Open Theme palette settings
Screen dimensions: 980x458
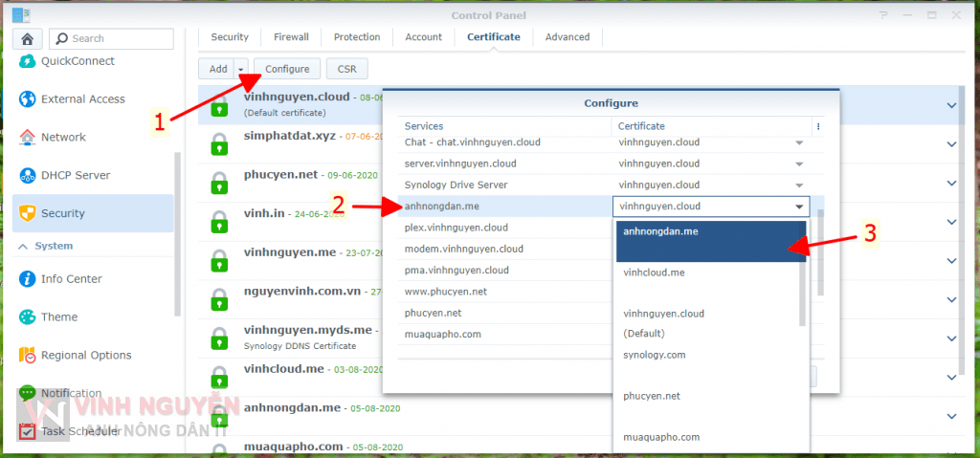pyautogui.click(x=27, y=317)
